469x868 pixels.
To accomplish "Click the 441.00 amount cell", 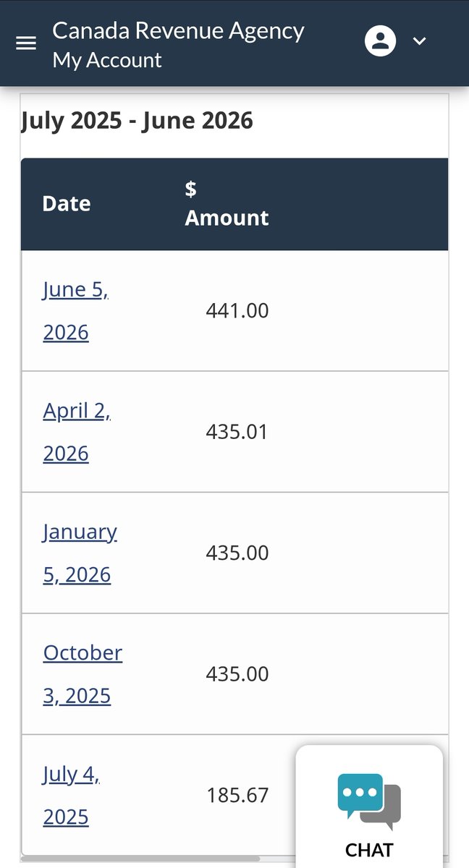I will pos(237,311).
